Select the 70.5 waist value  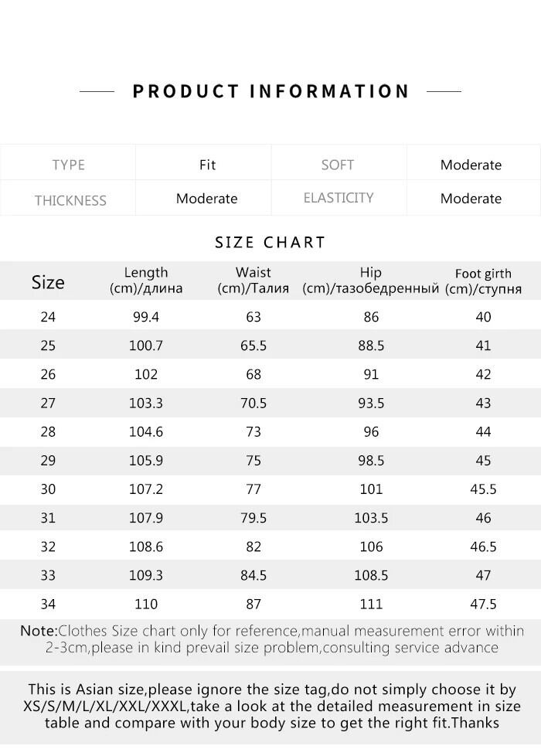tap(253, 403)
